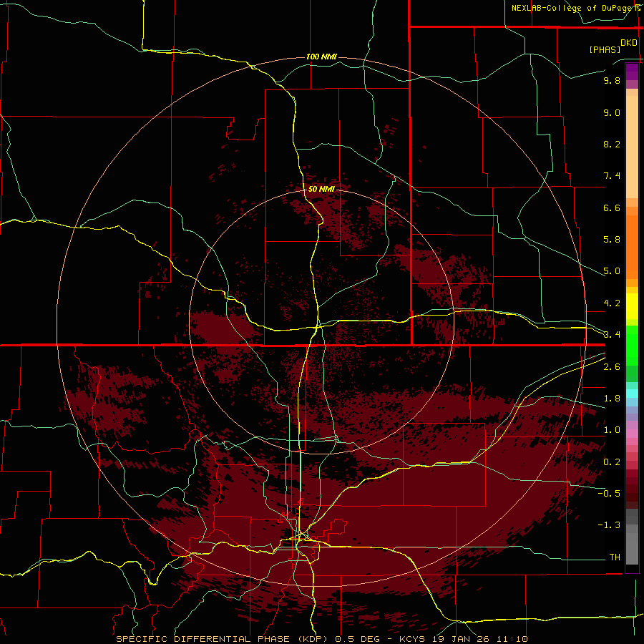644x644 pixels.
Task: Click the 7.4 value on color scale
Action: pos(612,176)
